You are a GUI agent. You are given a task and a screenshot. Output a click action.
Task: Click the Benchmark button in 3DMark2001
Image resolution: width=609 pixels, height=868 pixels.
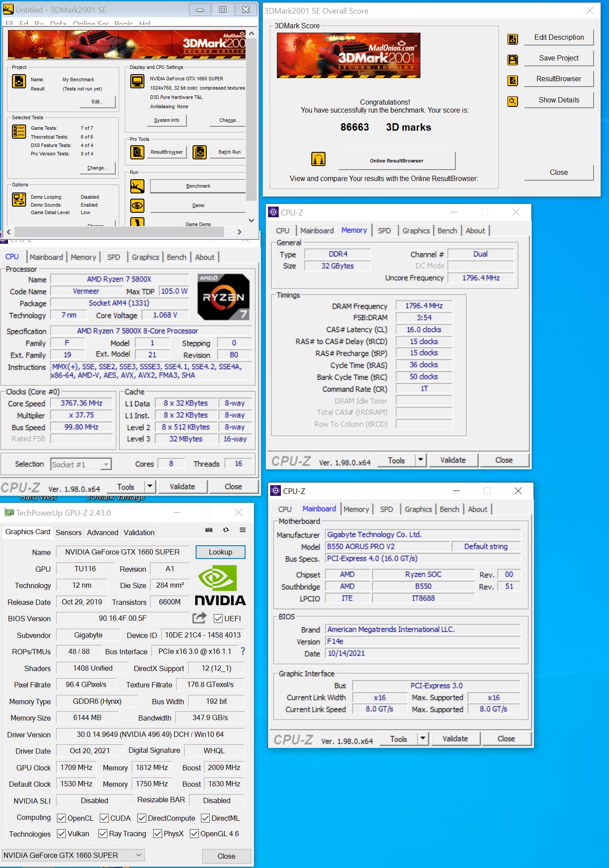(x=198, y=186)
